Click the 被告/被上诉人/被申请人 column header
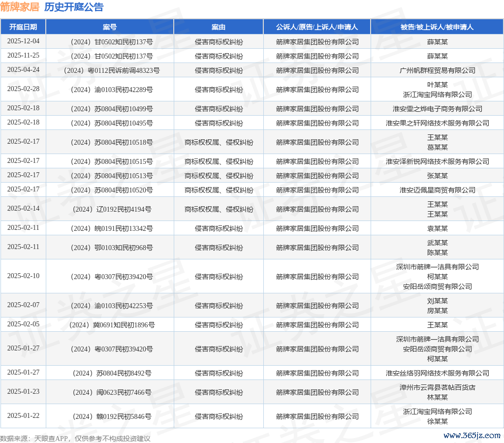Viewport: 504px width, 443px height. pyautogui.click(x=437, y=27)
